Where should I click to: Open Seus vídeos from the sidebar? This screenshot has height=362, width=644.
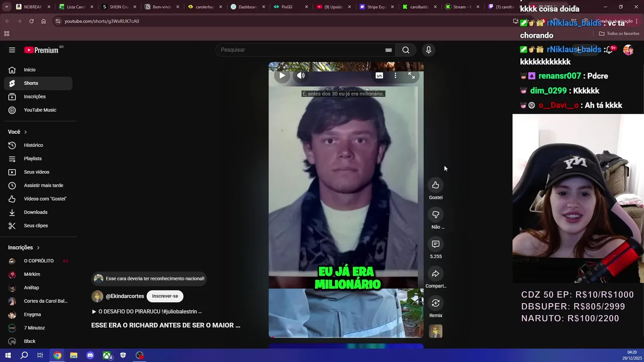tap(38, 172)
